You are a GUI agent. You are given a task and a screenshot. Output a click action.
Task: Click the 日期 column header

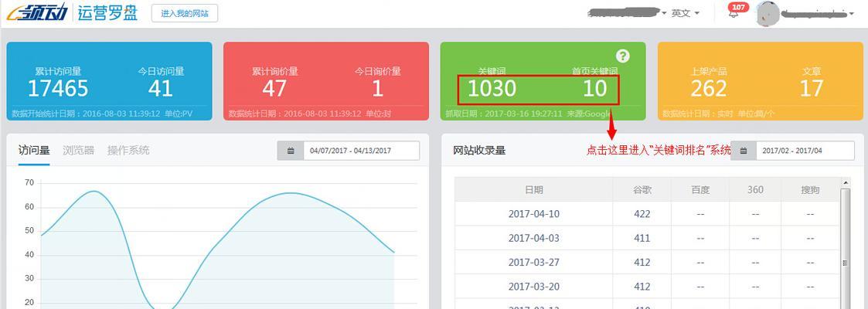coord(534,189)
